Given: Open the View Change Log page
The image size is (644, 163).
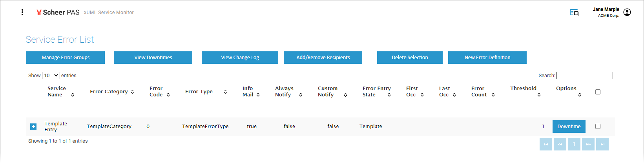Looking at the screenshot, I should (x=240, y=57).
